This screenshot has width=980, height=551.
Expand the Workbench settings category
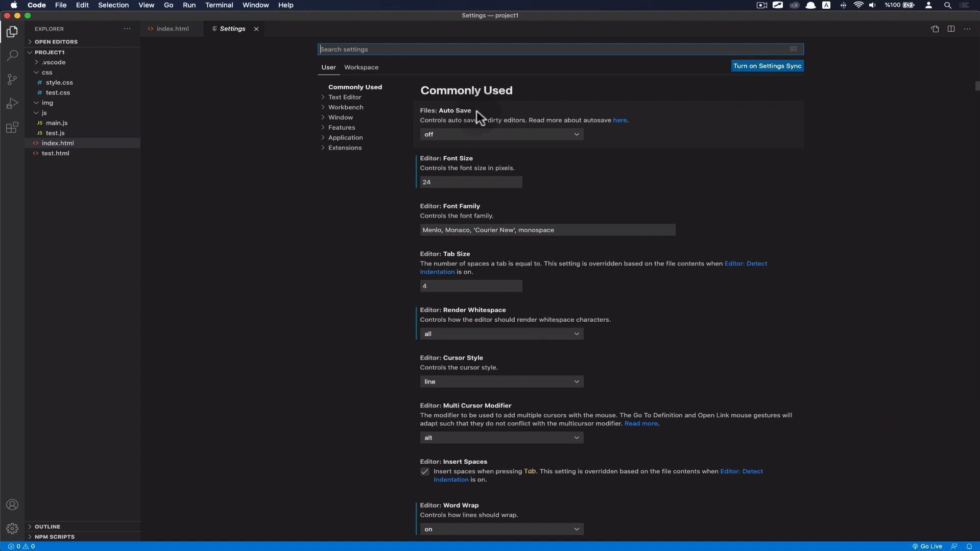pos(346,107)
